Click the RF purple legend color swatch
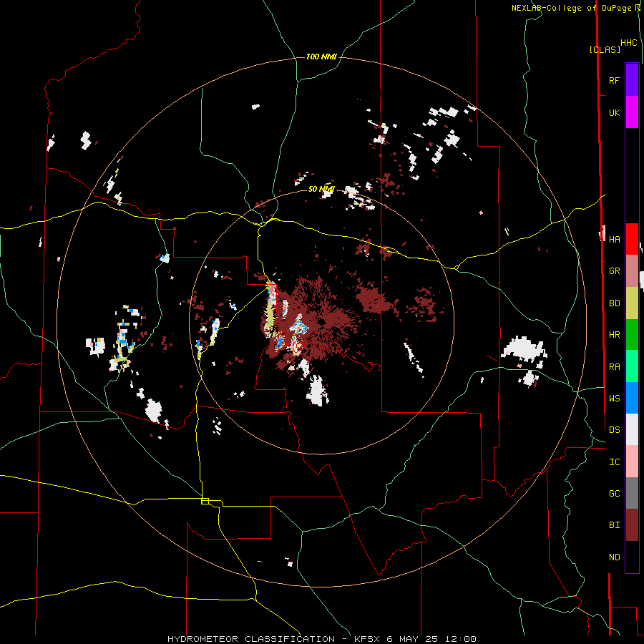 (x=632, y=80)
